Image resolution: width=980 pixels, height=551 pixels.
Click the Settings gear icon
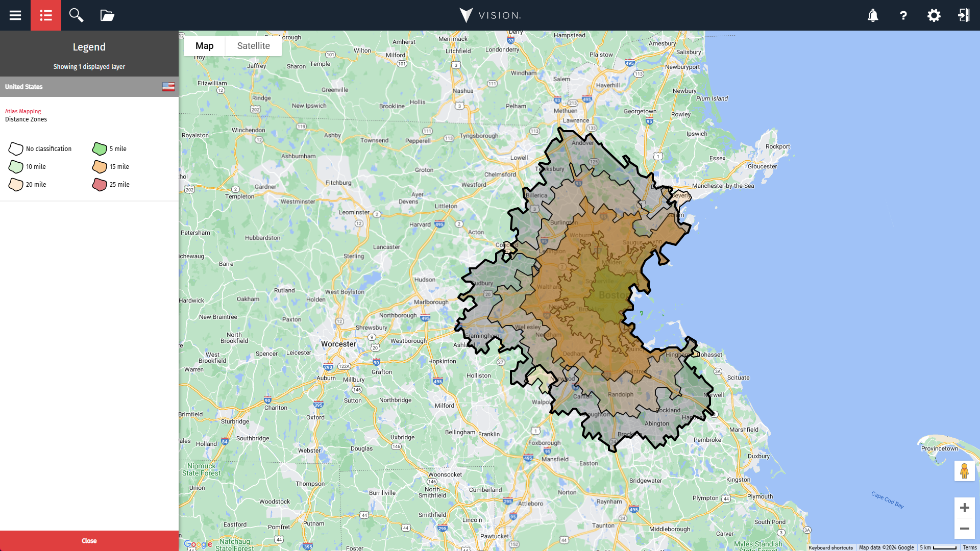(934, 15)
